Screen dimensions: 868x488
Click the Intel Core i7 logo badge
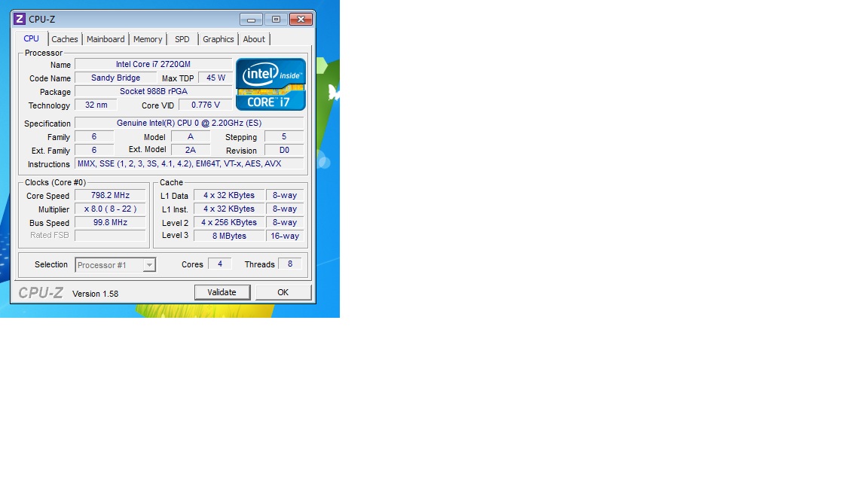pos(270,84)
